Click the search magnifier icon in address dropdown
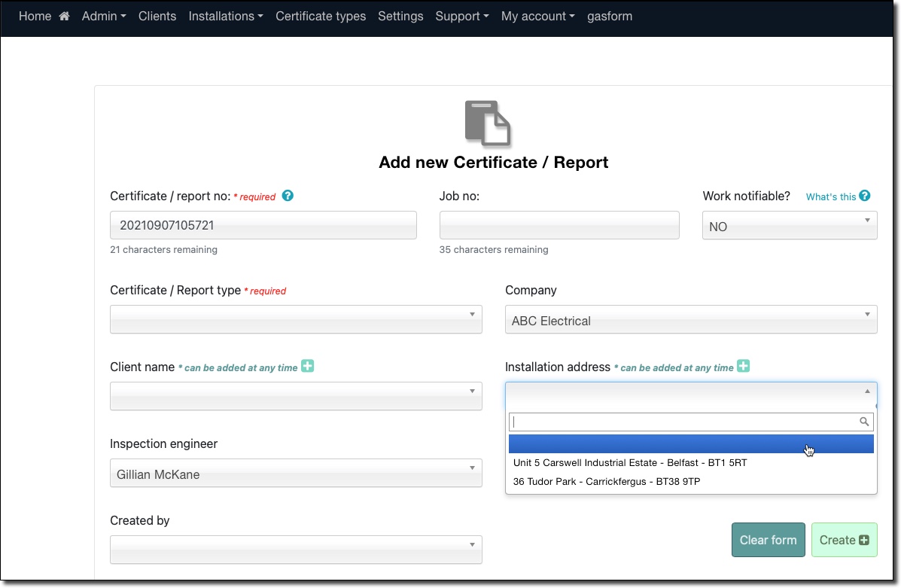 tap(863, 422)
